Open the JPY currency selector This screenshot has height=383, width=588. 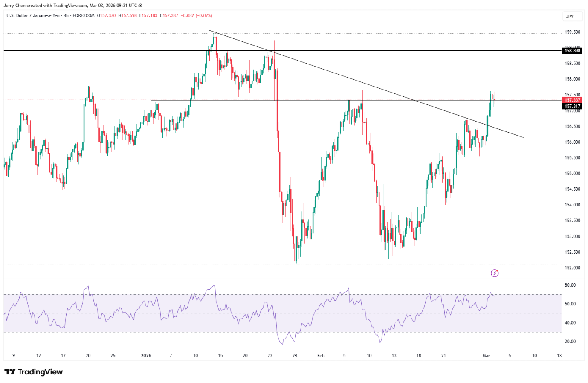[570, 17]
